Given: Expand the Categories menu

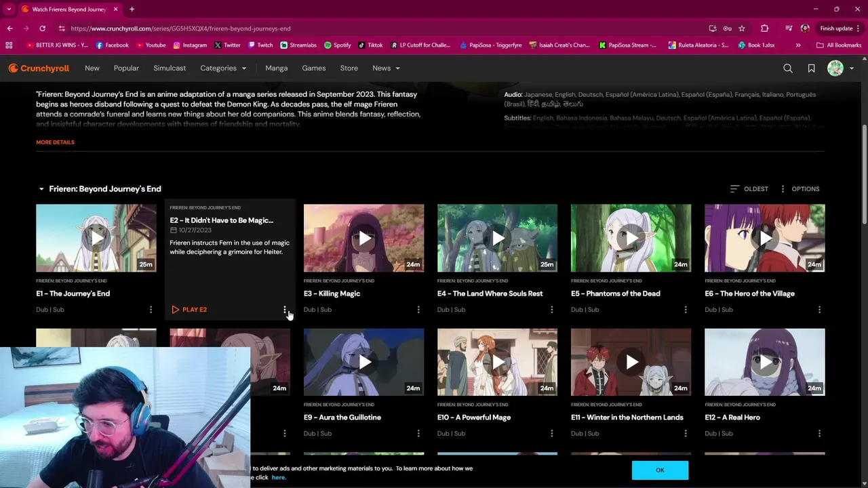Looking at the screenshot, I should [x=223, y=68].
